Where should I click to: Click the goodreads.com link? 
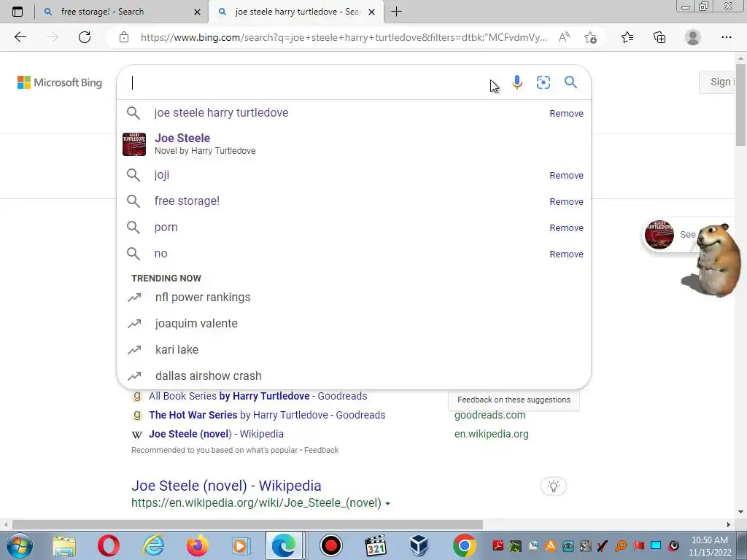[x=489, y=415]
